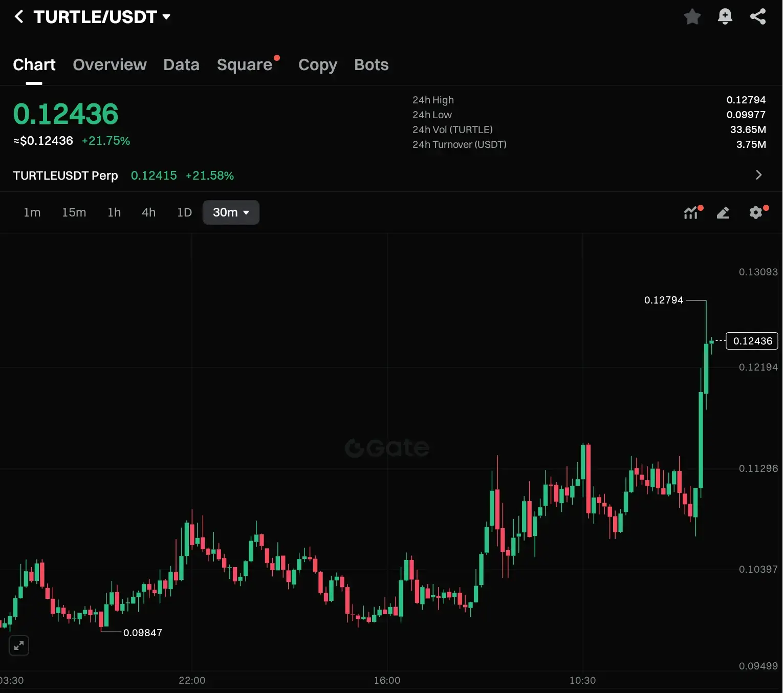Open the TURTLEUSDT Perp contract link
The image size is (784, 693).
tap(66, 176)
